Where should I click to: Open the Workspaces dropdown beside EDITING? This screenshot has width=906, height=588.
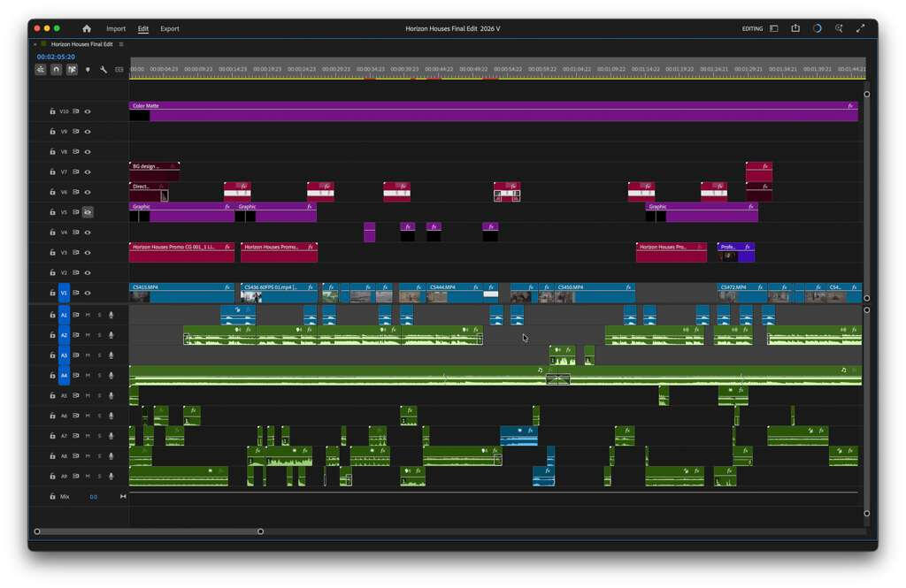pos(773,29)
